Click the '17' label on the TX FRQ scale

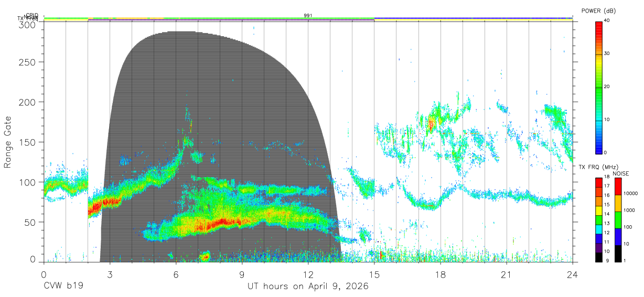point(607,186)
